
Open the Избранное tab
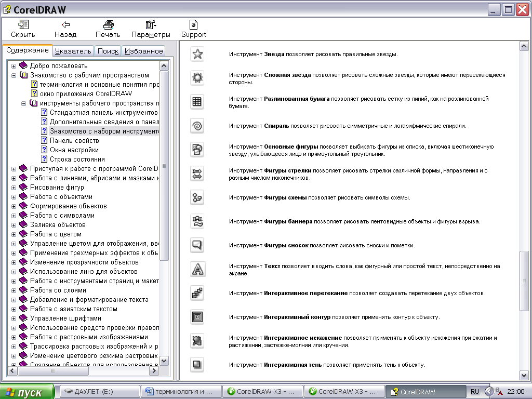[x=143, y=51]
